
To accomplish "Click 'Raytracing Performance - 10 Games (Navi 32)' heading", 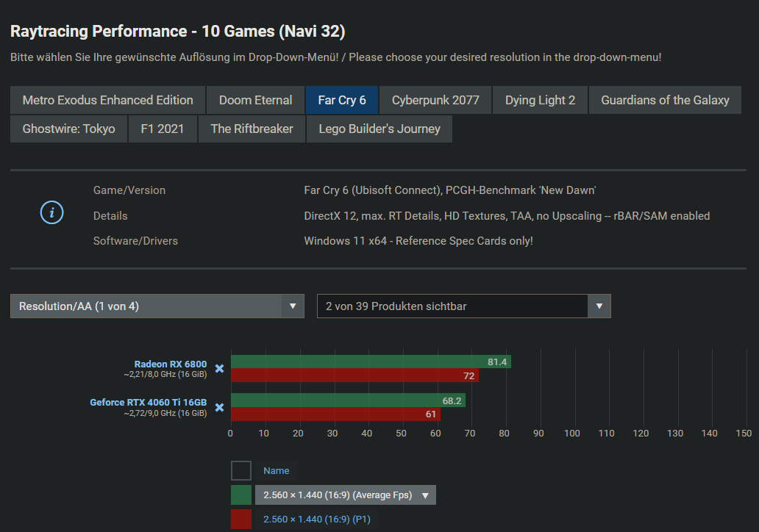I will click(x=178, y=32).
